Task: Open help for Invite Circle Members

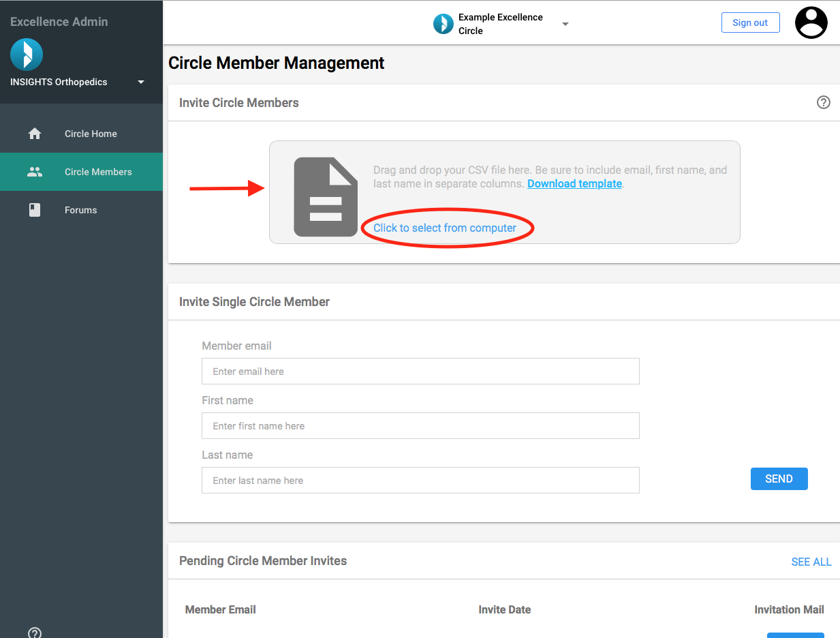Action: coord(824,102)
